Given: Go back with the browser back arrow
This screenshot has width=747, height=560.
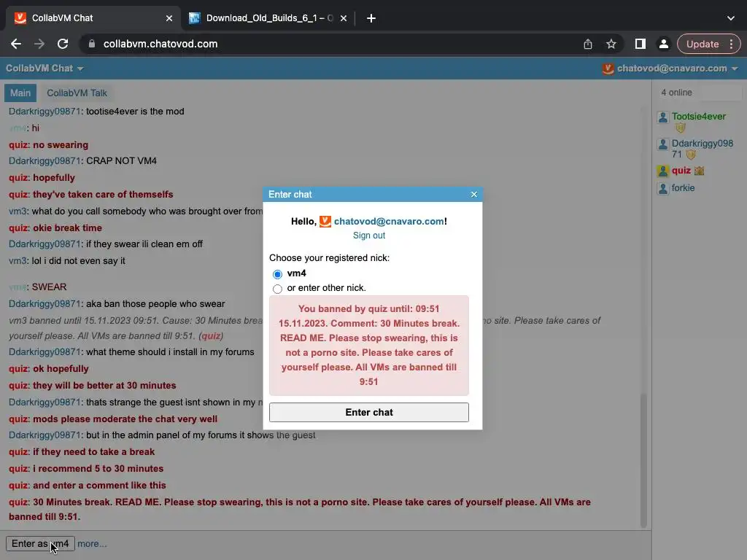Looking at the screenshot, I should [16, 44].
